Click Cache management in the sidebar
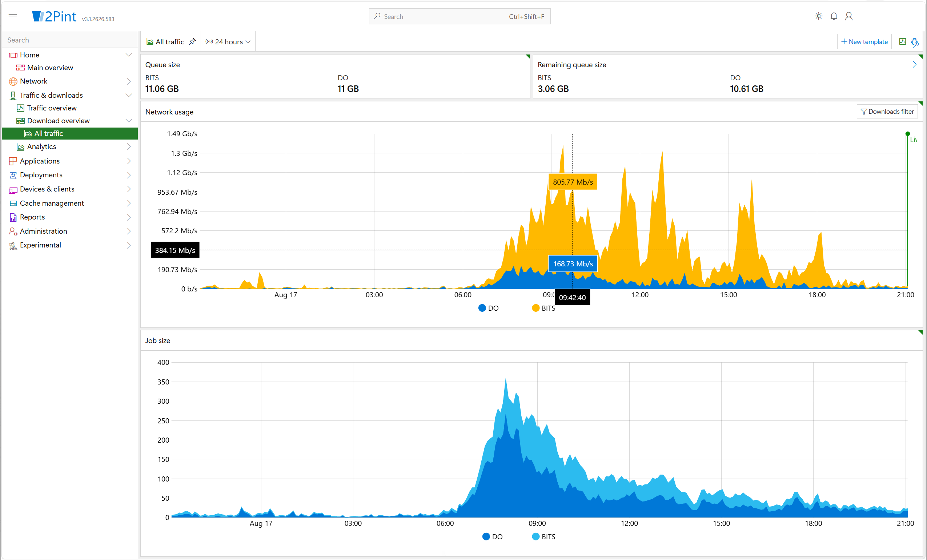This screenshot has height=560, width=927. [x=52, y=203]
